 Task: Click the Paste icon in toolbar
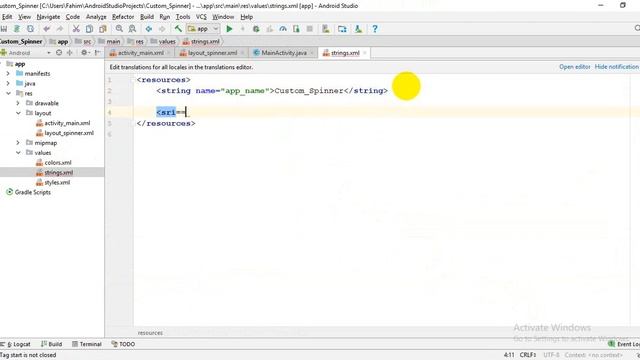click(103, 29)
